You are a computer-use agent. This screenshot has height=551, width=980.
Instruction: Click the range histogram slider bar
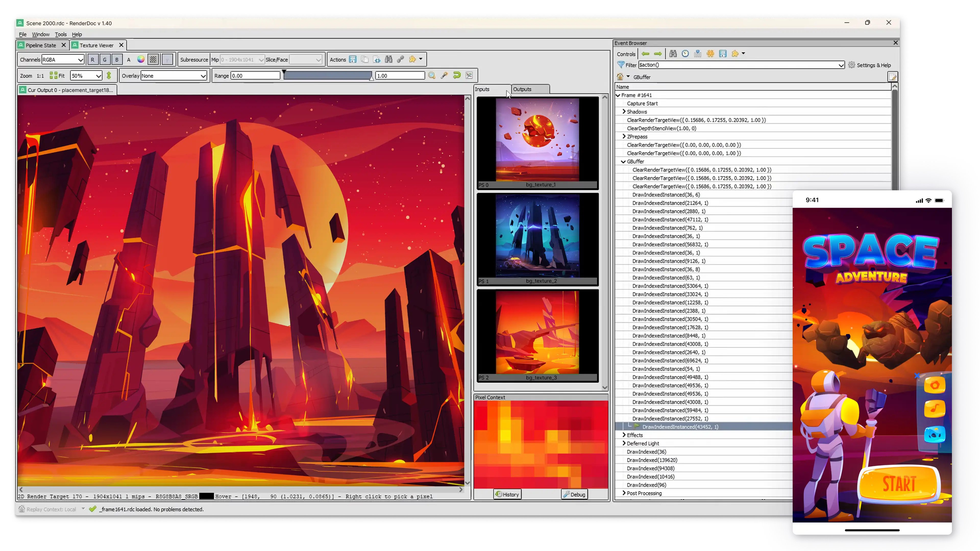(327, 76)
